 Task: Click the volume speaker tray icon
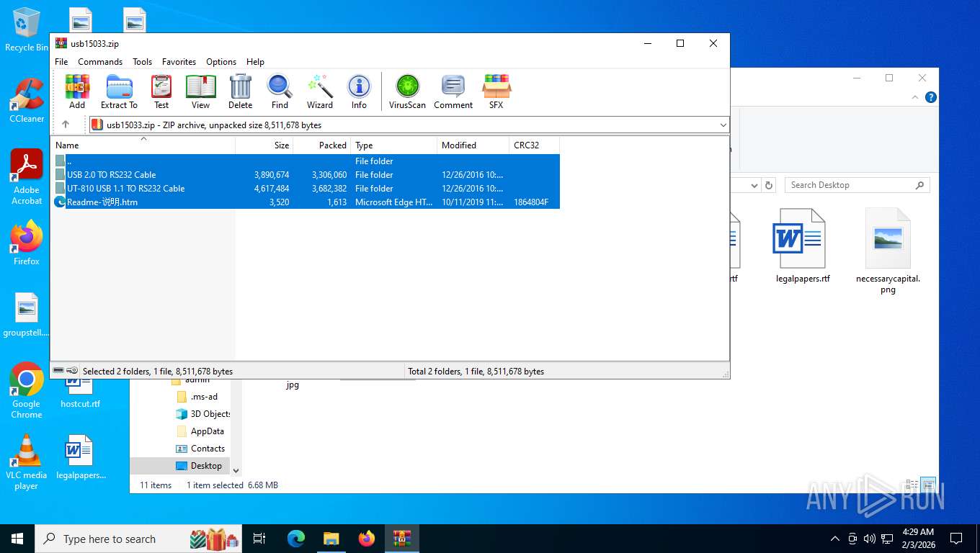869,539
